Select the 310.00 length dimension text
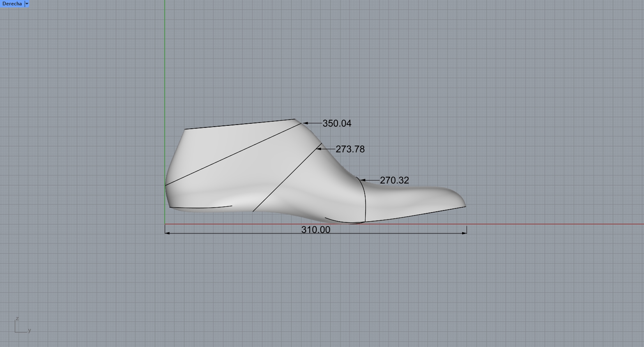The width and height of the screenshot is (644, 347). coord(315,230)
